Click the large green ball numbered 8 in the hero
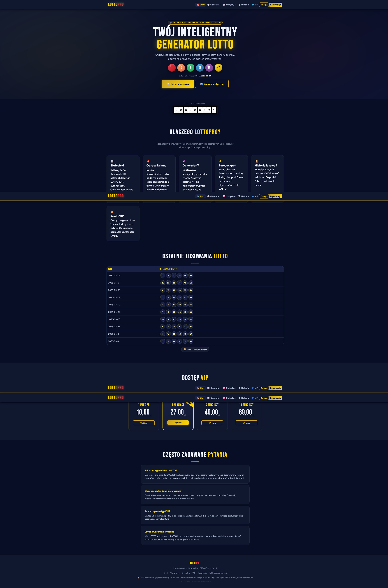The height and width of the screenshot is (588, 388). [190, 67]
